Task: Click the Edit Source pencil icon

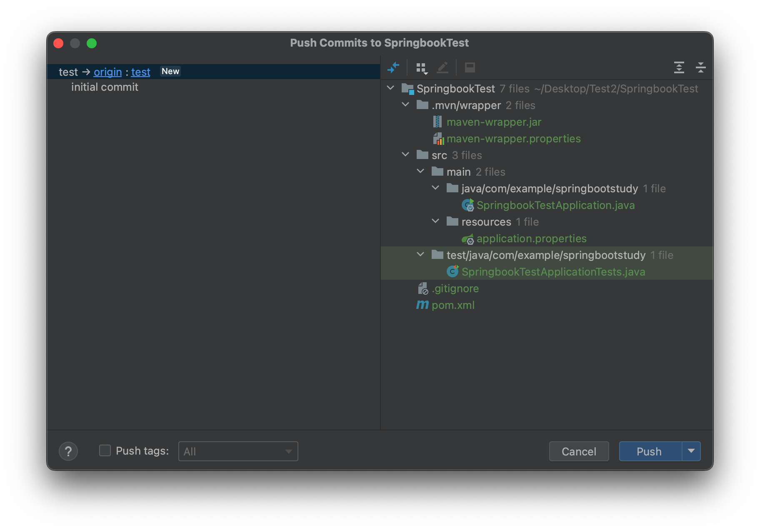Action: point(442,67)
